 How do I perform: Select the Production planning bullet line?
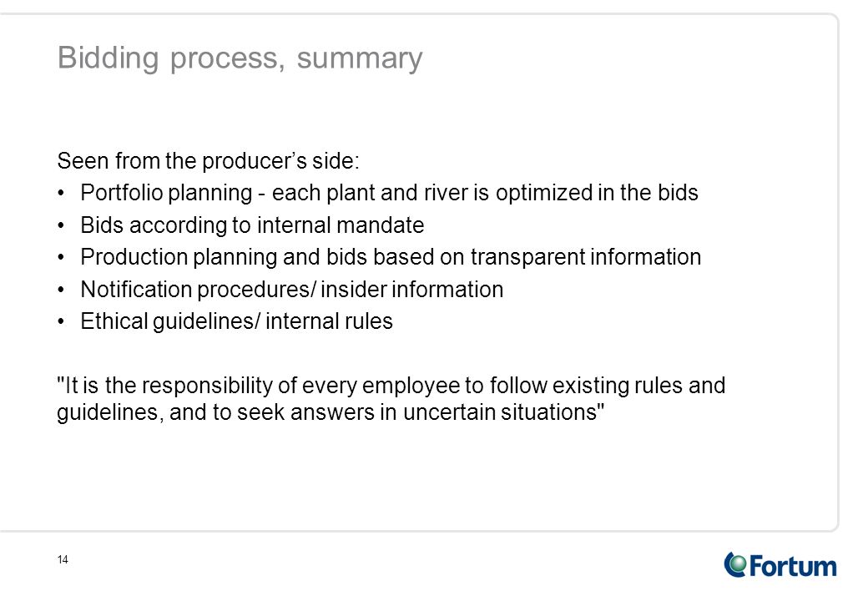pyautogui.click(x=391, y=257)
